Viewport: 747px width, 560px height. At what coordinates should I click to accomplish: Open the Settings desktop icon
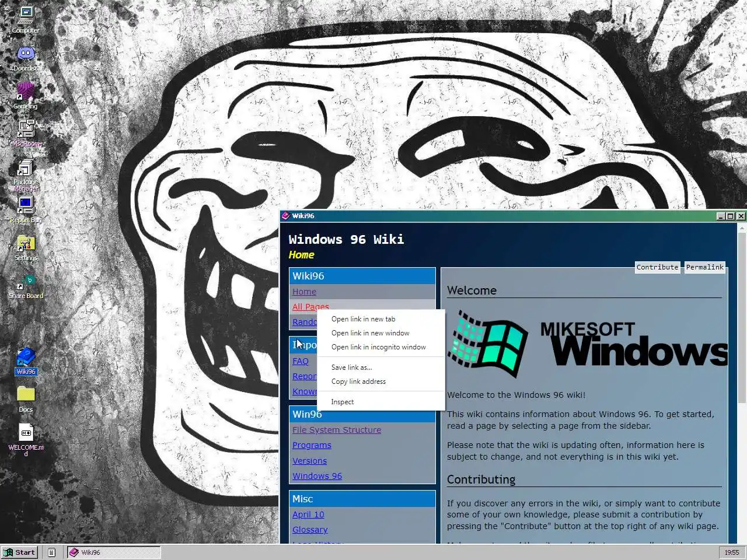point(26,248)
